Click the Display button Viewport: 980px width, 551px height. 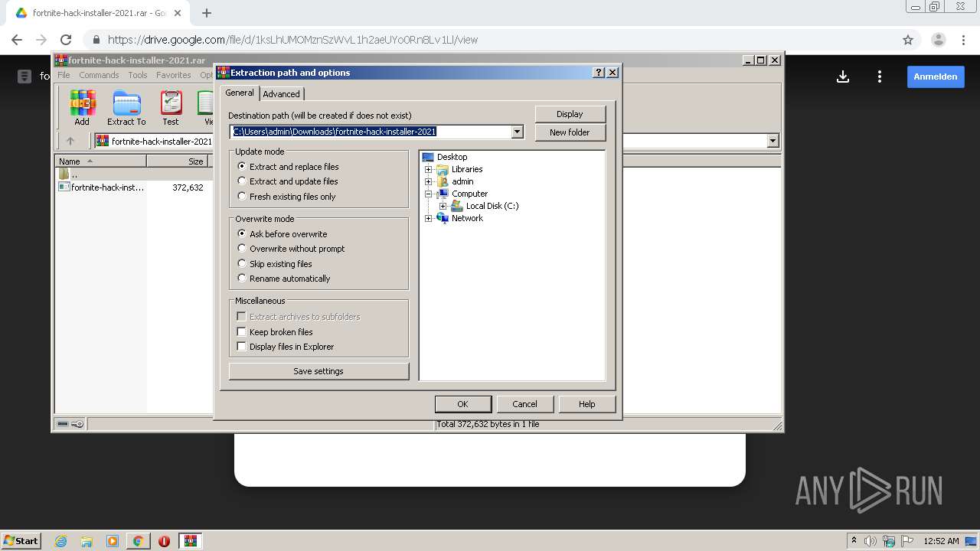point(570,114)
